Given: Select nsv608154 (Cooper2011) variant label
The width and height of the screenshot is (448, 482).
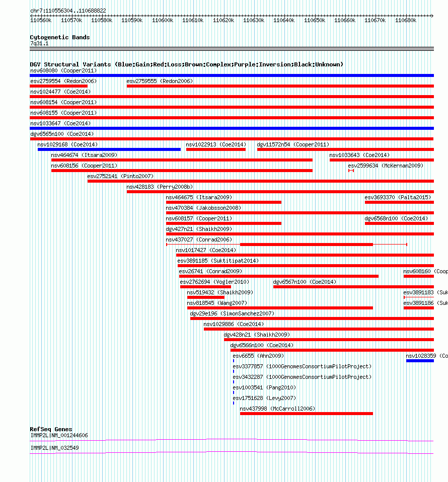Looking at the screenshot, I should coord(63,102).
